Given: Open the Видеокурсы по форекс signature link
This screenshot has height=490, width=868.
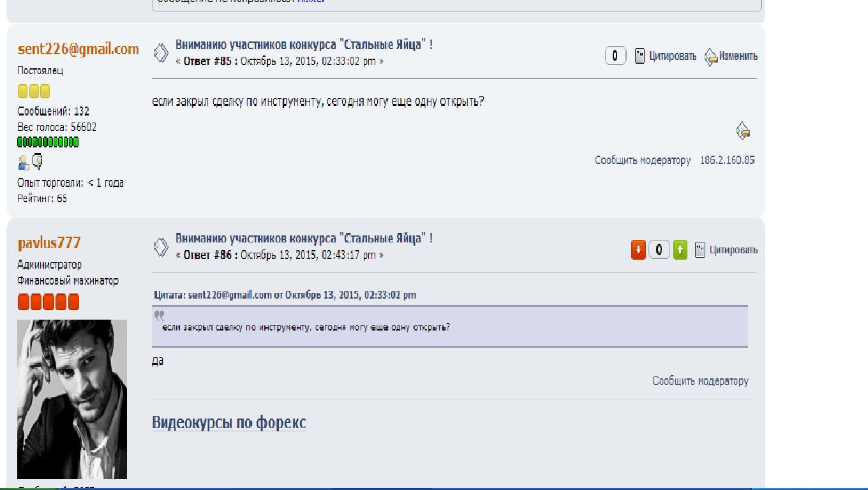Looking at the screenshot, I should click(x=229, y=422).
